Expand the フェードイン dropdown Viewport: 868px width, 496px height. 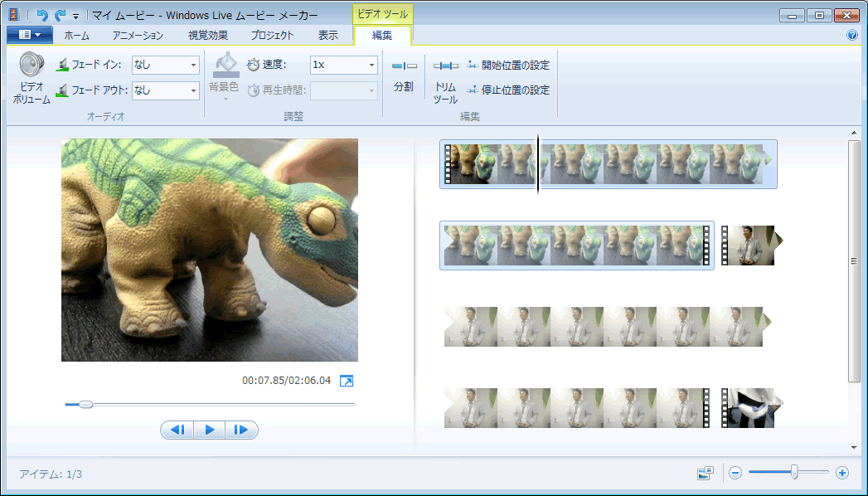point(194,65)
